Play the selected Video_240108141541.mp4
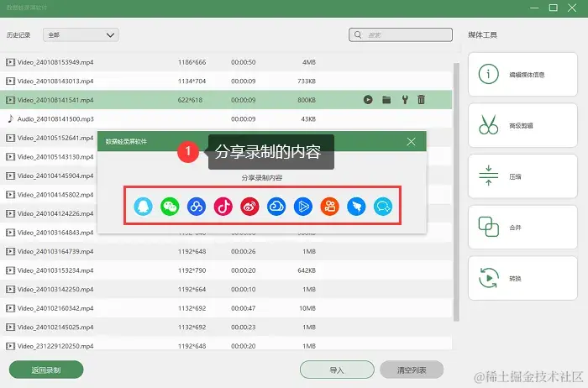588x388 pixels. [368, 100]
